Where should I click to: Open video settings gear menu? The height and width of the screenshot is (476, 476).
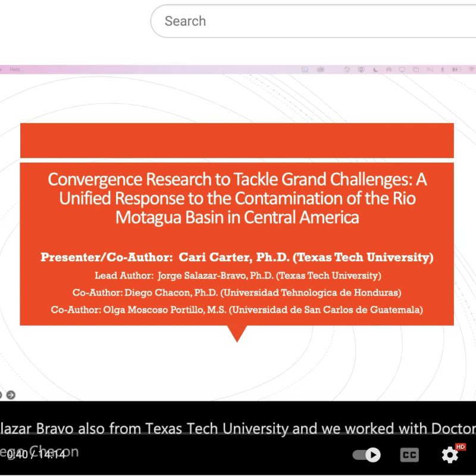click(450, 455)
